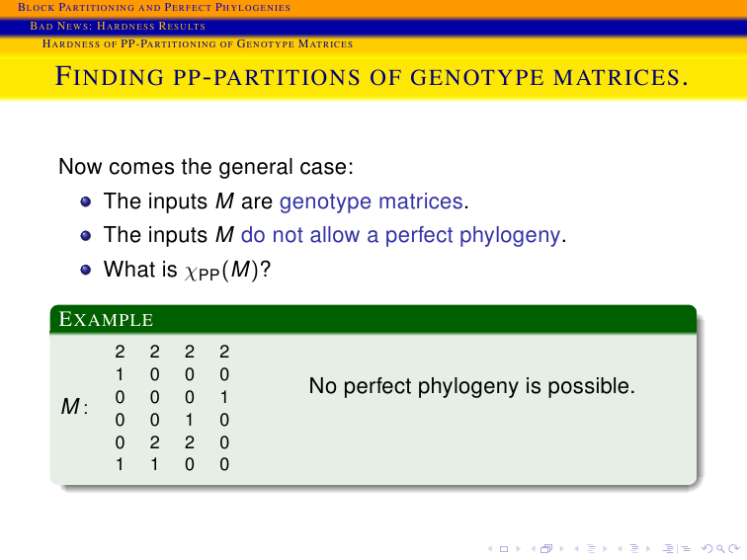Viewport: 747px width, 560px height.
Task: Click the presentation outline icon
Action: point(677,548)
